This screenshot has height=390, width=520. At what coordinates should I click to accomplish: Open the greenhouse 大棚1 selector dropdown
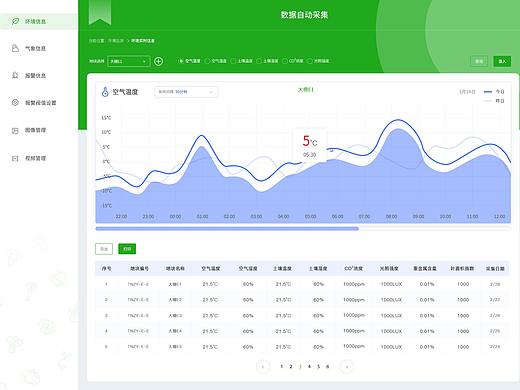point(129,61)
